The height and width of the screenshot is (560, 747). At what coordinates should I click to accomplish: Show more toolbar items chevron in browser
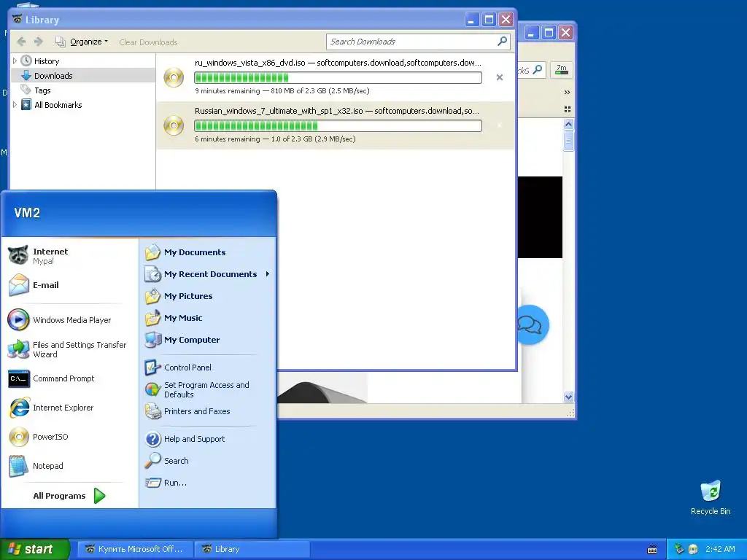click(567, 93)
